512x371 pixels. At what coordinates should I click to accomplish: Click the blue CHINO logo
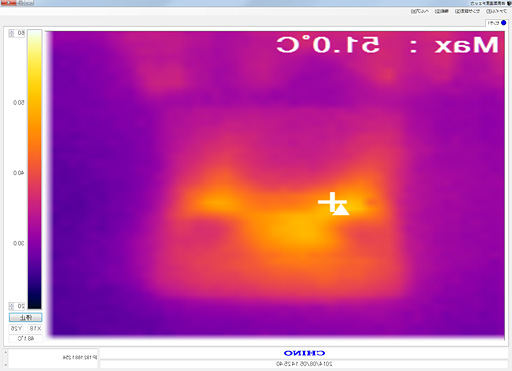tap(304, 353)
